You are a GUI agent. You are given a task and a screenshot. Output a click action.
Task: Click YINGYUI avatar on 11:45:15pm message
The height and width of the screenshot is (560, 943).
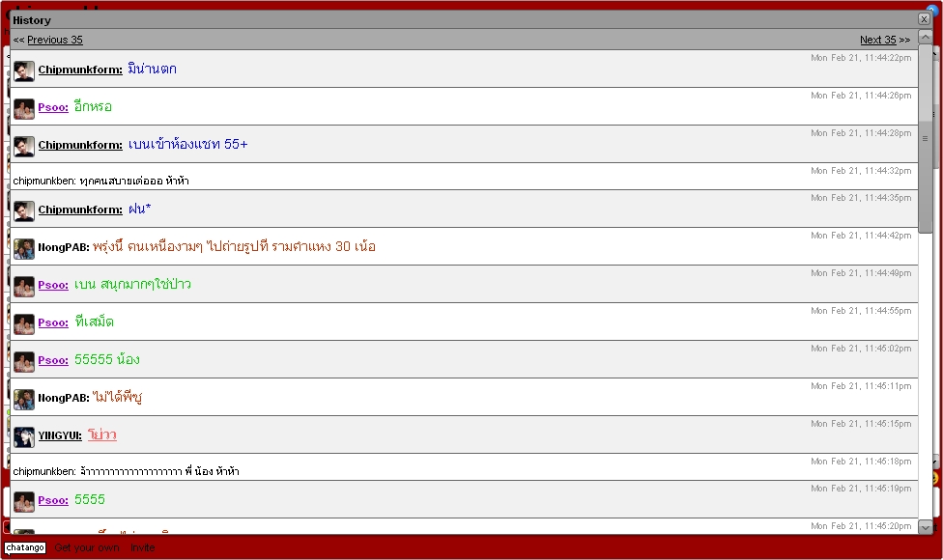pos(24,436)
